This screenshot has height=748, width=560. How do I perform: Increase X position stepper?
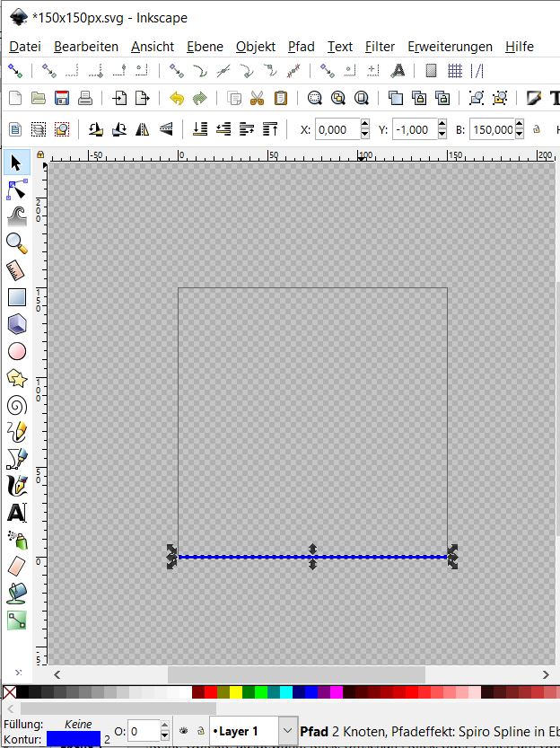tap(365, 125)
